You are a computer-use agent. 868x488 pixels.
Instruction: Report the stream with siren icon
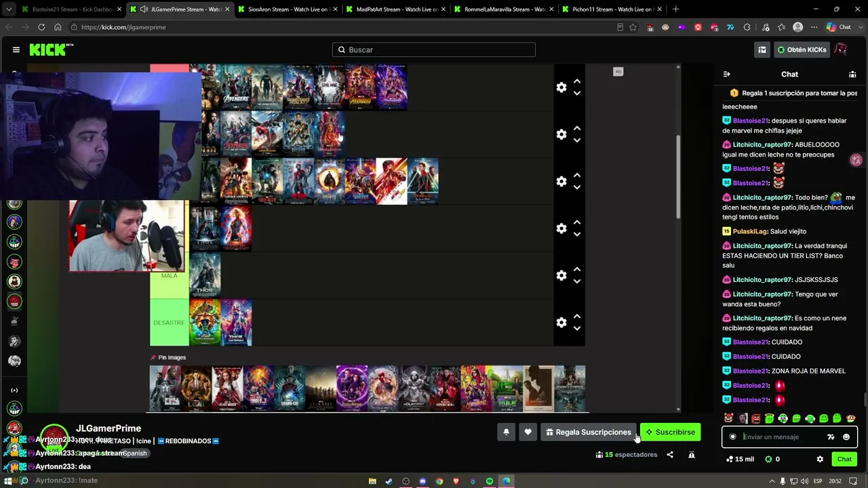tap(692, 455)
